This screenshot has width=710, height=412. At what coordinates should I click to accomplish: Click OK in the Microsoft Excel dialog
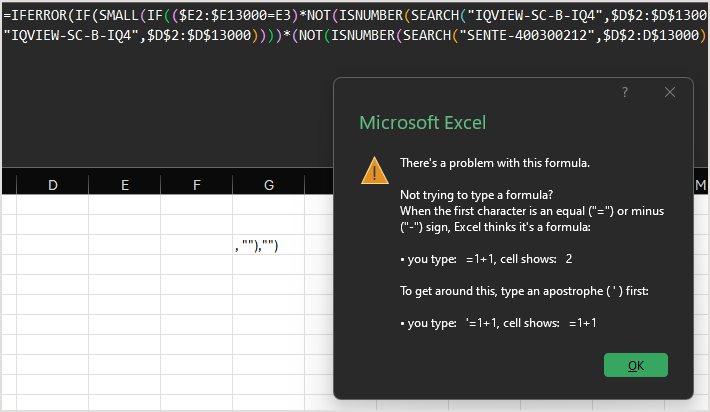point(635,365)
